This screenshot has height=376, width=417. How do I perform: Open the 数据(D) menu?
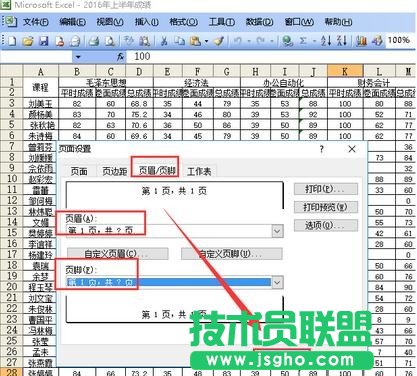coord(259,22)
